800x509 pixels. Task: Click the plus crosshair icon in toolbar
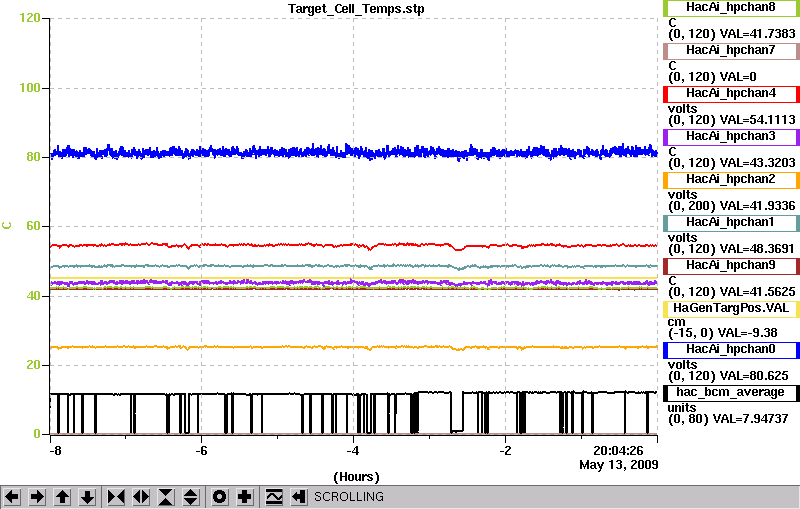(245, 496)
